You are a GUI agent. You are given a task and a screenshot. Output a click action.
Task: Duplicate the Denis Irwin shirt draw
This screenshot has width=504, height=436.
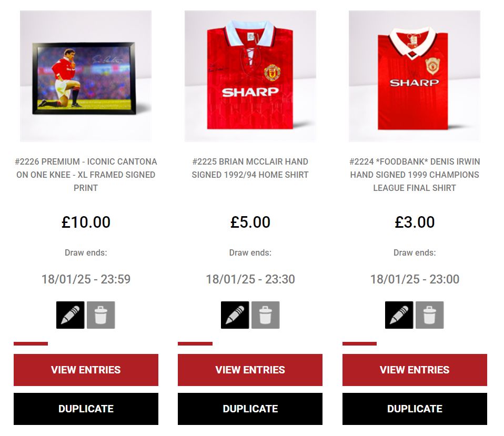pyautogui.click(x=415, y=409)
